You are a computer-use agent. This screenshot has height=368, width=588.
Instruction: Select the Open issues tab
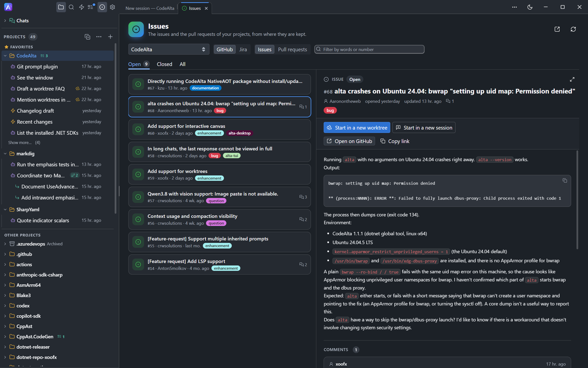(139, 64)
